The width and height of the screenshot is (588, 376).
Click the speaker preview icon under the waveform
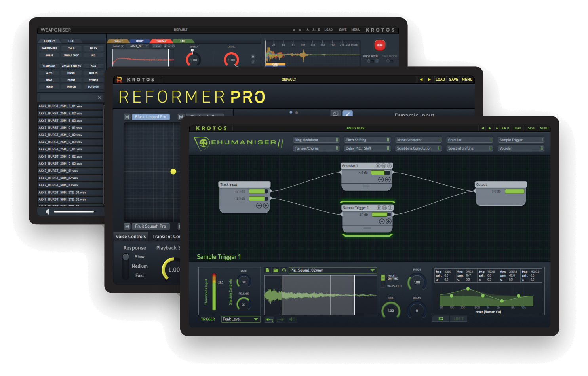pyautogui.click(x=292, y=319)
